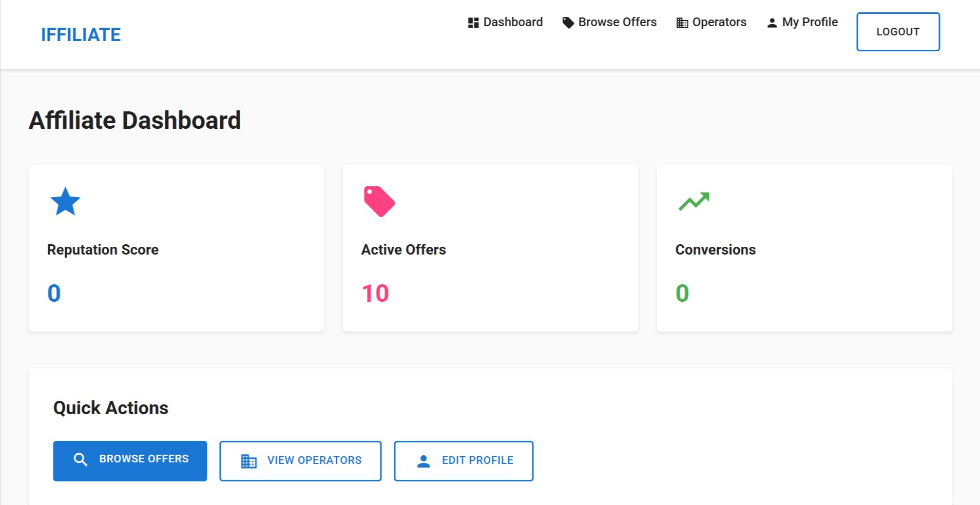
Task: Click the building icon beside Operators
Action: click(x=682, y=23)
